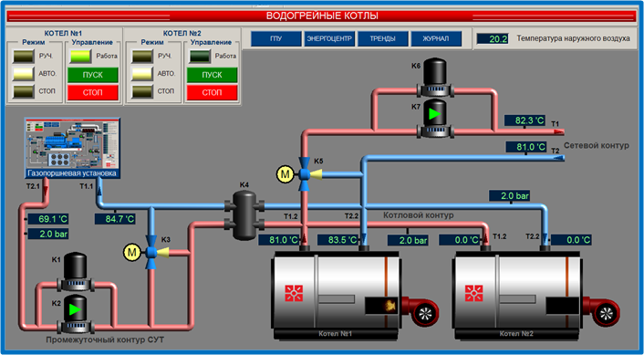
Task: Click burner fan of Котел №2
Action: [603, 312]
